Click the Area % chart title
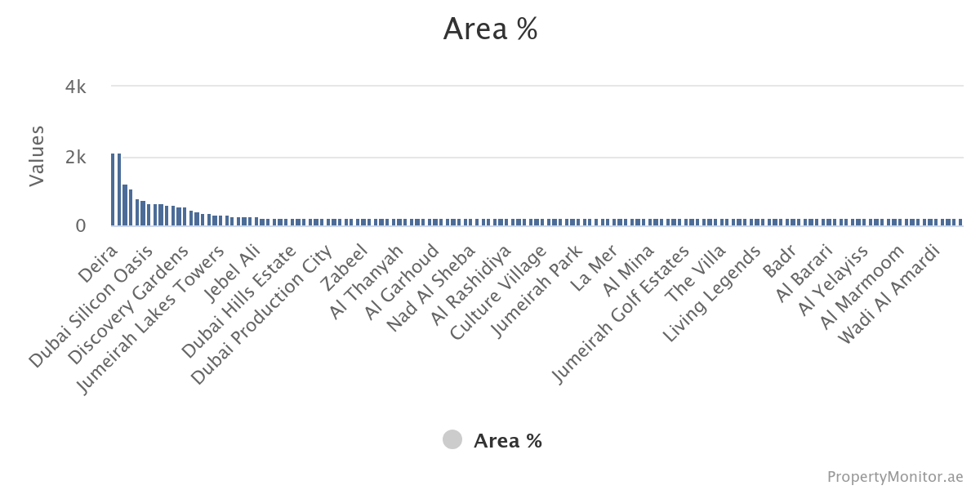 tap(490, 29)
